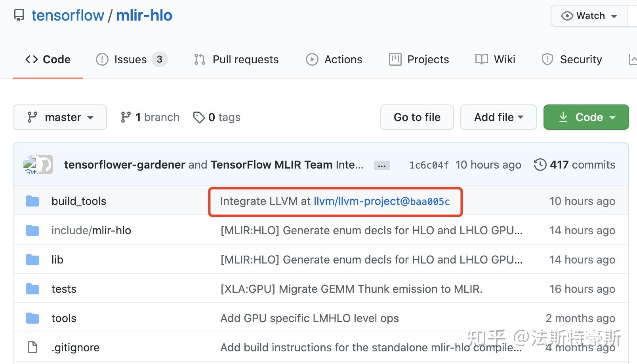Screen dimensions: 637x364
Task: Open the Watch dropdown
Action: coord(589,16)
